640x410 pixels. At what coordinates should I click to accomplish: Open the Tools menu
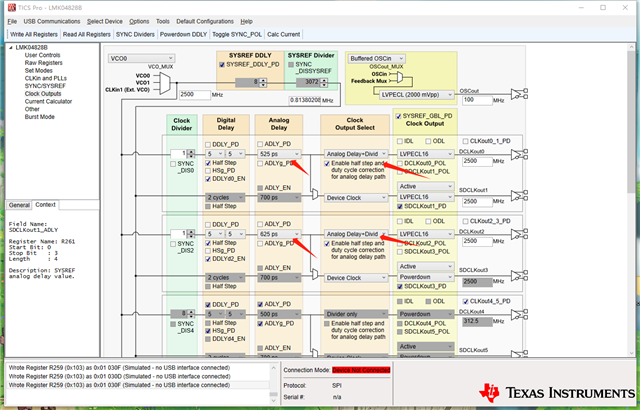pyautogui.click(x=162, y=21)
